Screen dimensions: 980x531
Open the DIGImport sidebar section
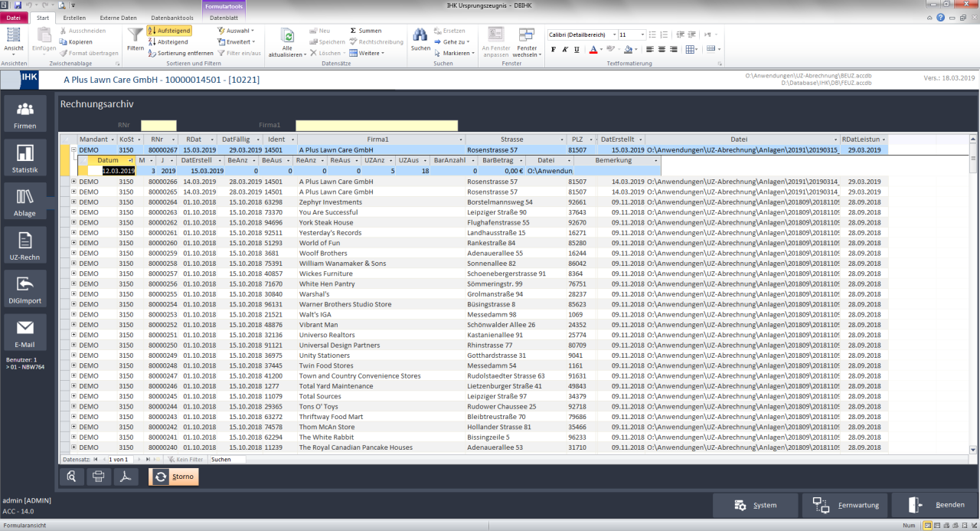(x=25, y=290)
